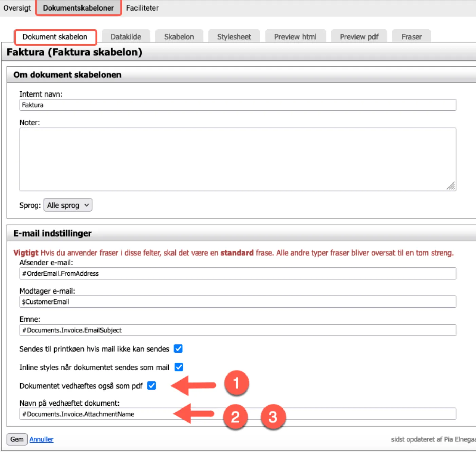
Task: Click the Modtager e-mail field
Action: point(238,302)
